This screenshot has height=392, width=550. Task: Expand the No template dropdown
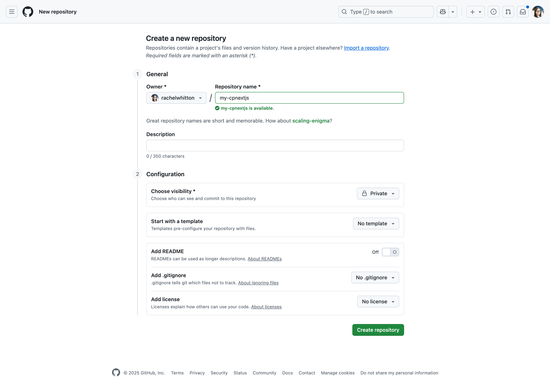click(x=376, y=223)
